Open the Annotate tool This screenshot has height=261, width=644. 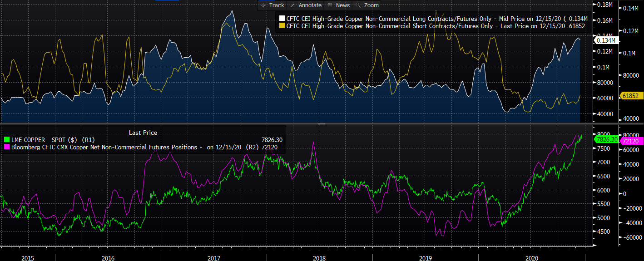[x=305, y=5]
